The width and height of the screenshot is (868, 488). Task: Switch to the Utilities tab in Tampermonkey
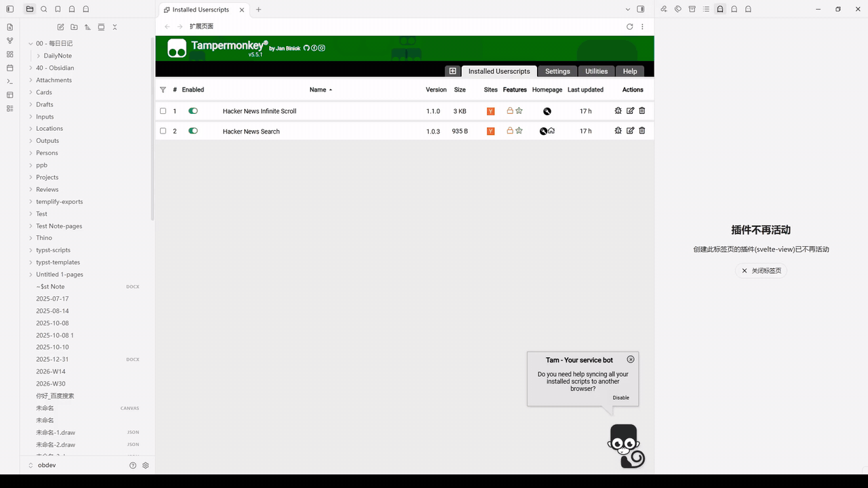click(x=597, y=71)
